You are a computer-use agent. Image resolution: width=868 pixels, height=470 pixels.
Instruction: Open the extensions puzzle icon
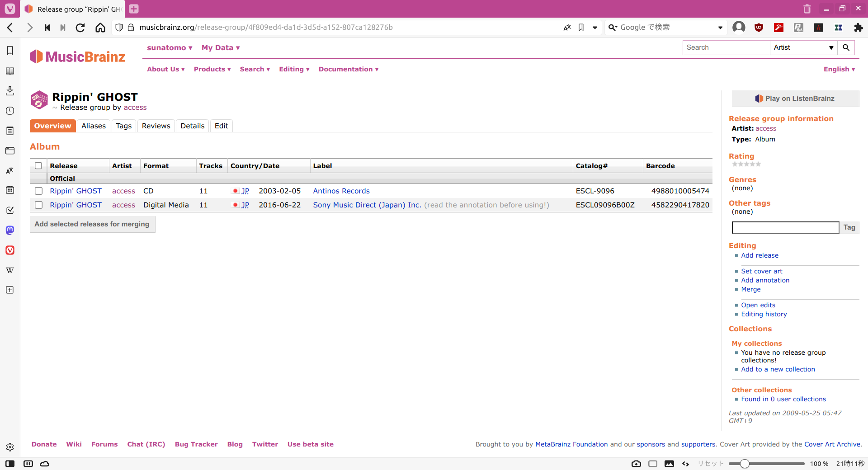coord(858,28)
